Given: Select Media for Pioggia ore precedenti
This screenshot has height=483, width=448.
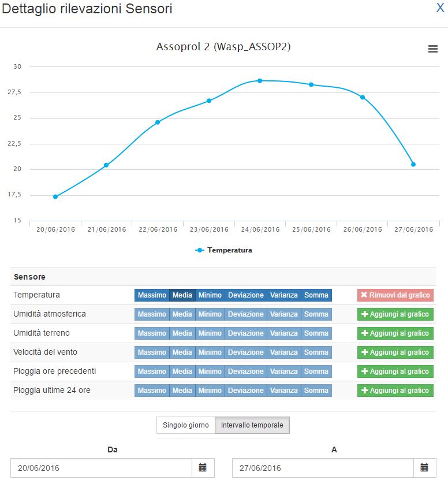Looking at the screenshot, I should coord(182,371).
